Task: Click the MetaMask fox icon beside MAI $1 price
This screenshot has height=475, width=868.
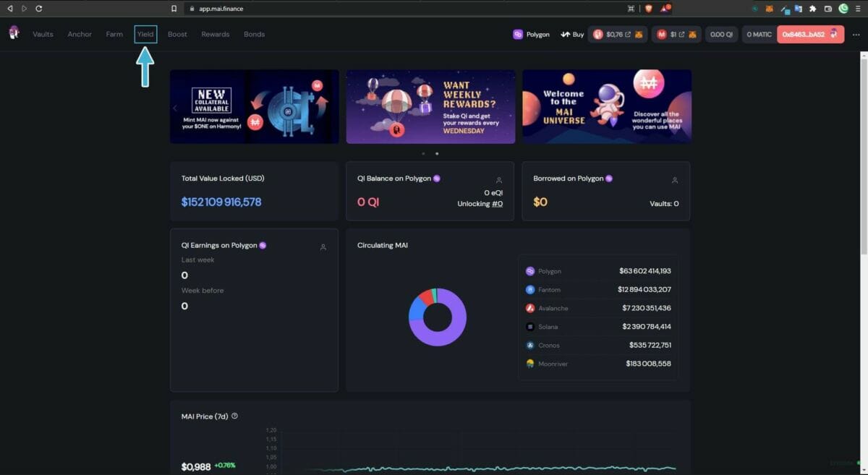Action: (692, 35)
